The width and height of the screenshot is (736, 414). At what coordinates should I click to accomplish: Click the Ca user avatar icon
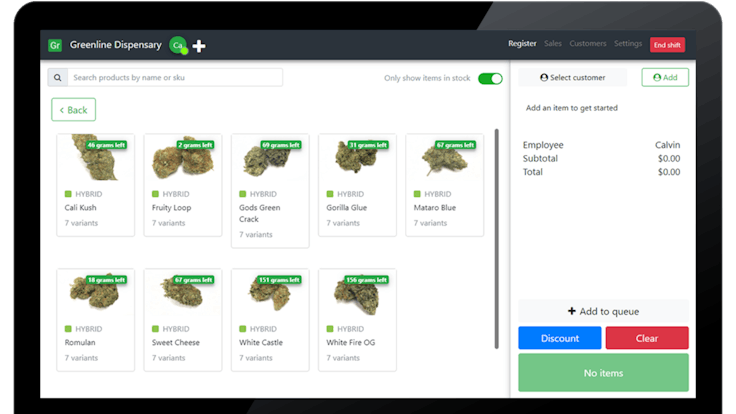177,45
